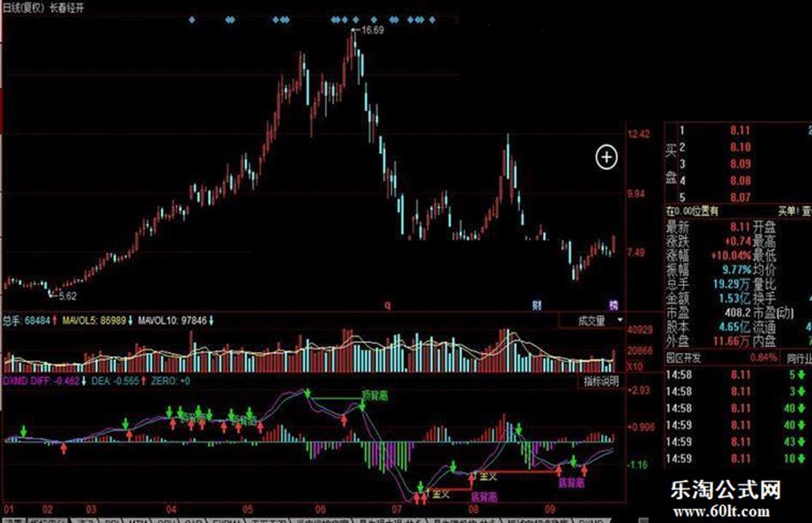812x523 pixels.
Task: Click the 振幅 value 9.77%
Action: tap(736, 270)
